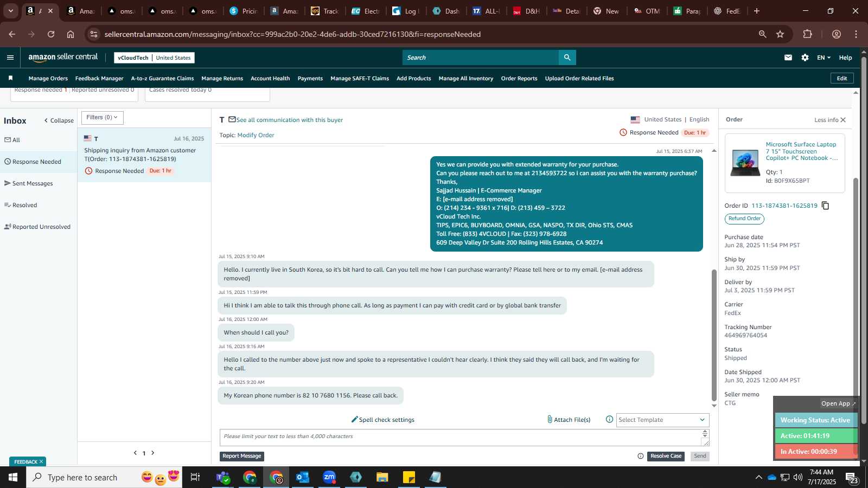This screenshot has width=868, height=488.
Task: Copy the order ID with copy icon
Action: click(x=825, y=206)
